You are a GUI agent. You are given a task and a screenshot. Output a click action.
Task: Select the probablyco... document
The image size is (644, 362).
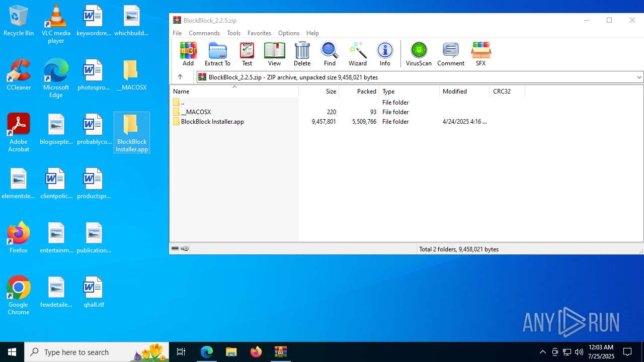pos(94,130)
